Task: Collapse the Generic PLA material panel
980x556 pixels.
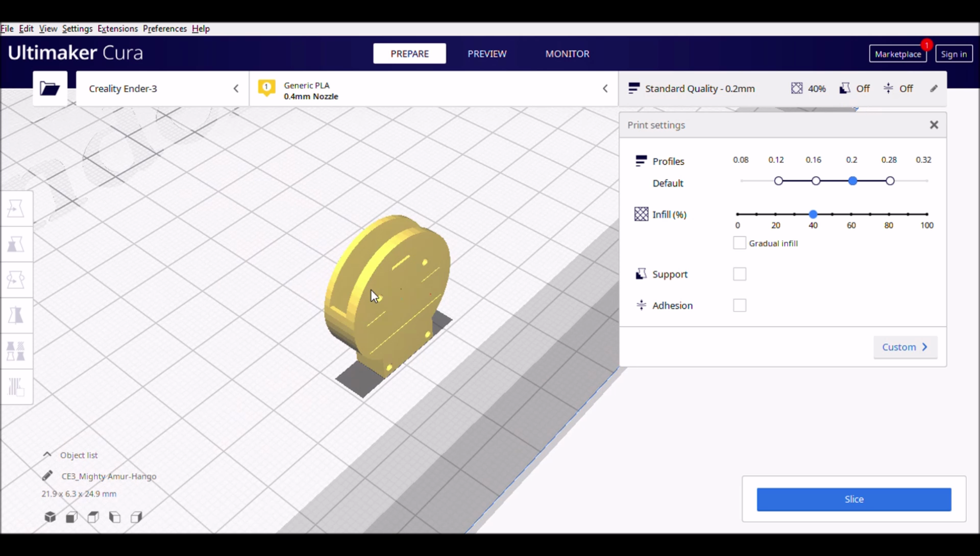Action: (605, 88)
